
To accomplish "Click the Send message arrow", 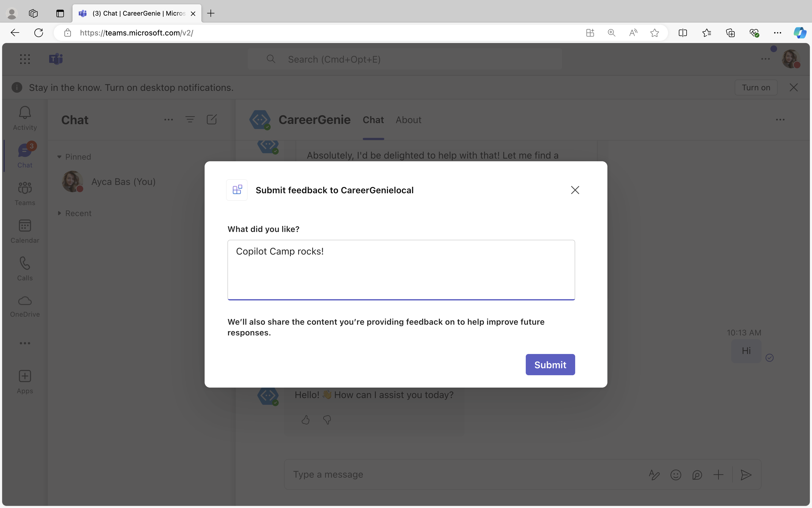I will [746, 475].
